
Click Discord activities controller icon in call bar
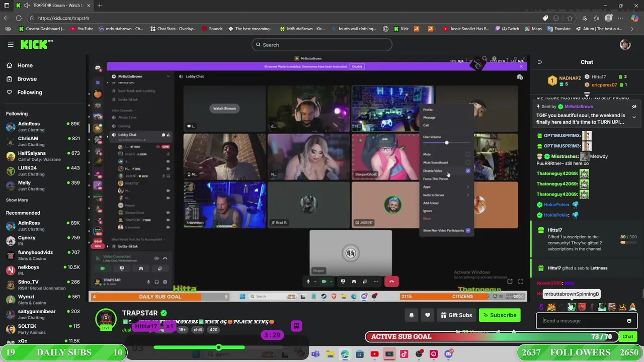click(x=354, y=282)
